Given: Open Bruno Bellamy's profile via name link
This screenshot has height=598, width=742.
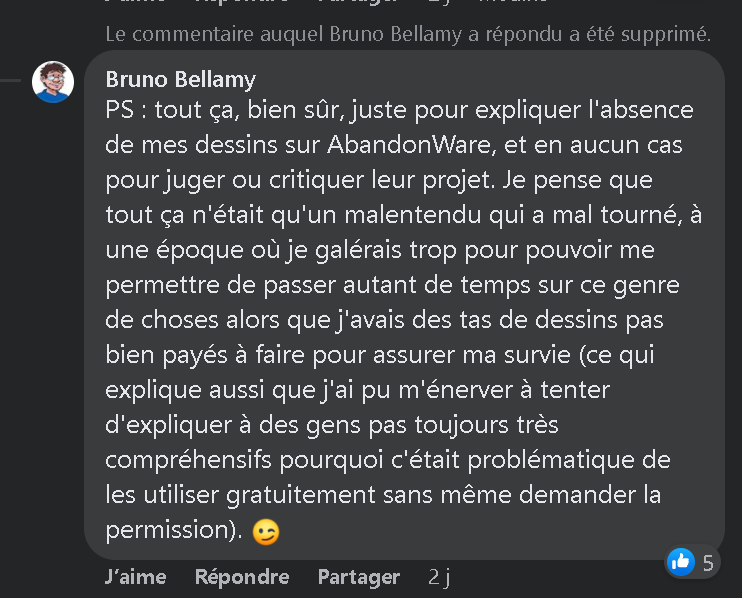Looking at the screenshot, I should click(x=180, y=79).
